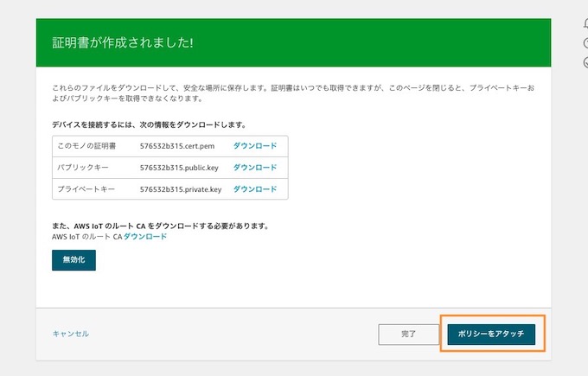Click the デバイスを接続するには heading text
Viewport: 588px width, 376px height.
[x=150, y=124]
